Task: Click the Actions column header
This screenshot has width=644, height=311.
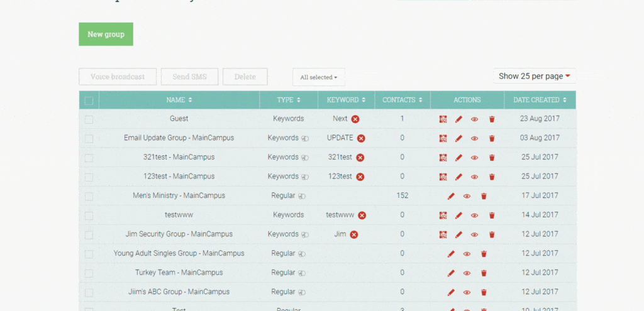Action: 467,100
